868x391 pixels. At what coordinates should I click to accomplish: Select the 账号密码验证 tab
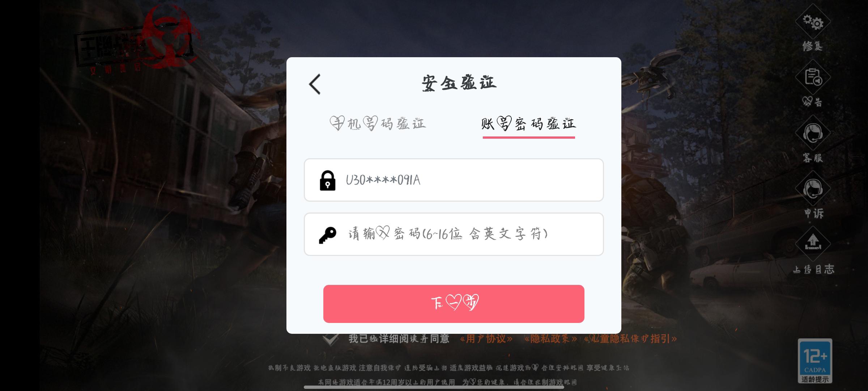[529, 124]
